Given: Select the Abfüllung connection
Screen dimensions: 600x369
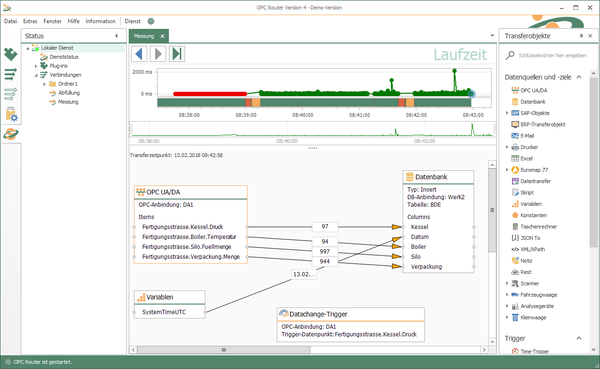Looking at the screenshot, I should click(x=69, y=93).
